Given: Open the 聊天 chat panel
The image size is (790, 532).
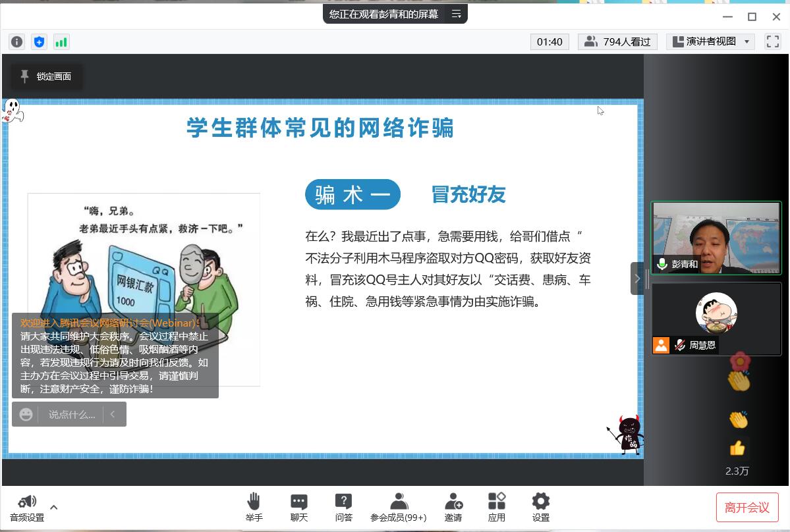Looking at the screenshot, I should tap(299, 507).
